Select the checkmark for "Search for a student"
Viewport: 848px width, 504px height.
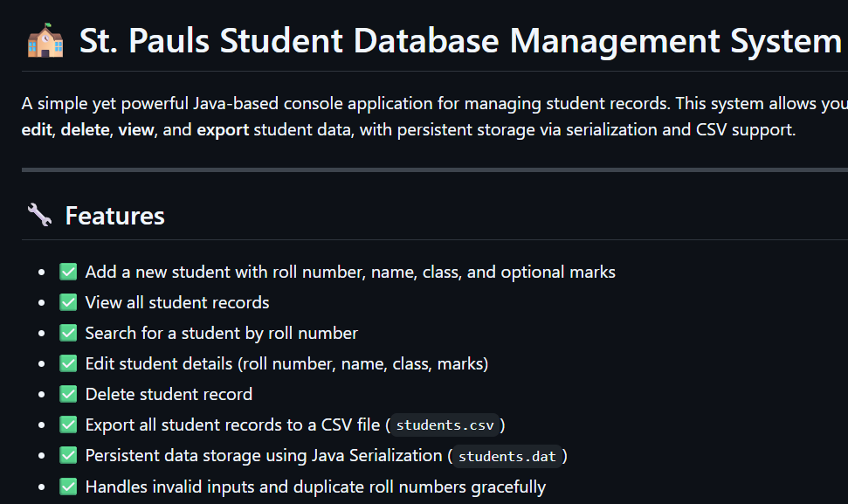pyautogui.click(x=68, y=333)
